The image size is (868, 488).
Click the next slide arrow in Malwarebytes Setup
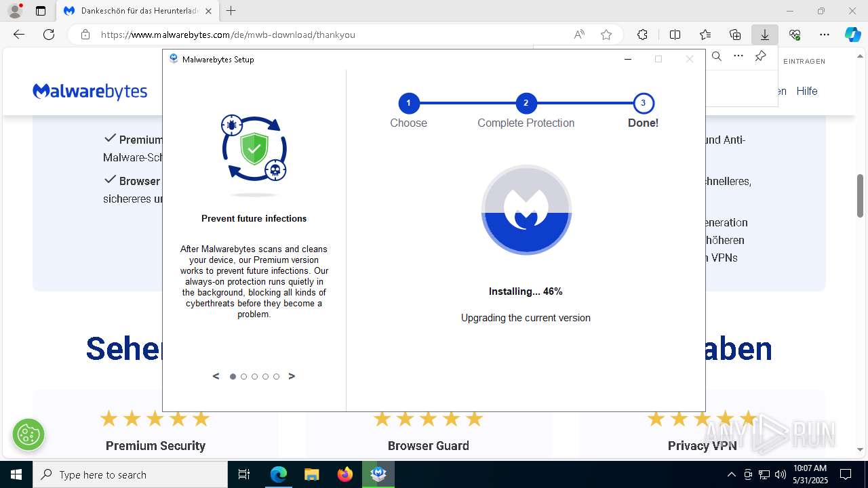[292, 376]
